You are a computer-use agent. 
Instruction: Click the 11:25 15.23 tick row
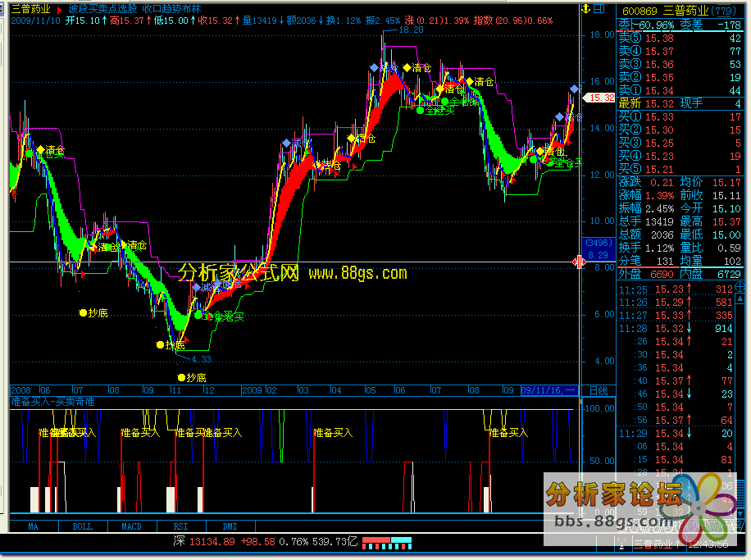pyautogui.click(x=676, y=289)
